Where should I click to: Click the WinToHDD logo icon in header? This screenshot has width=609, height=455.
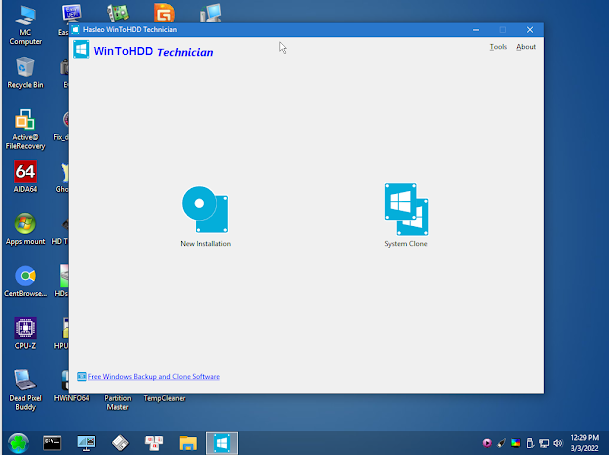pyautogui.click(x=81, y=50)
